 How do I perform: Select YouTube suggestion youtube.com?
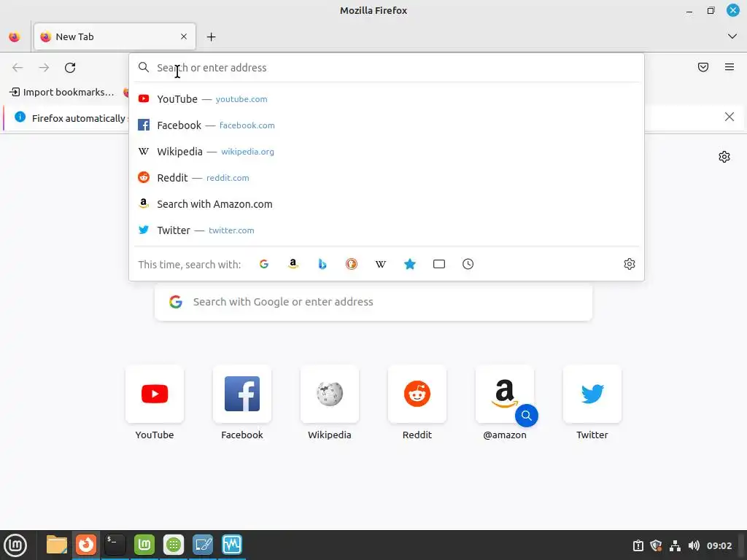click(387, 99)
